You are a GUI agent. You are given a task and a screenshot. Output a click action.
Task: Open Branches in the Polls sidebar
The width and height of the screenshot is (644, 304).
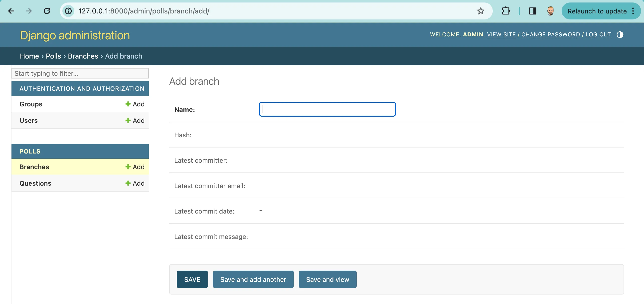click(x=34, y=167)
